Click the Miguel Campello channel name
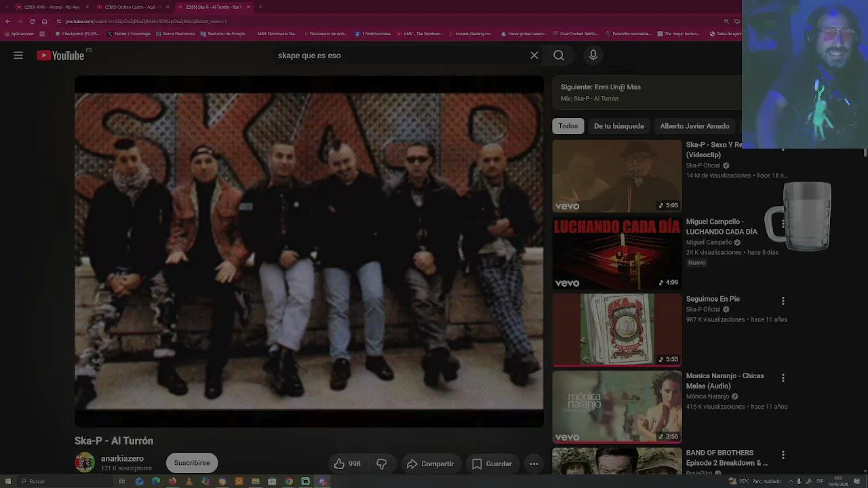Image resolution: width=868 pixels, height=488 pixels. (709, 243)
